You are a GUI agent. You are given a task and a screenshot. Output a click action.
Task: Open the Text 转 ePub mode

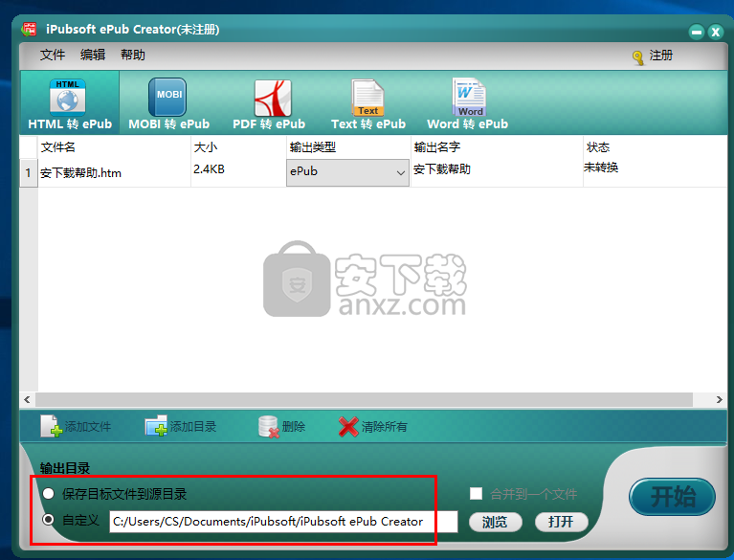368,103
